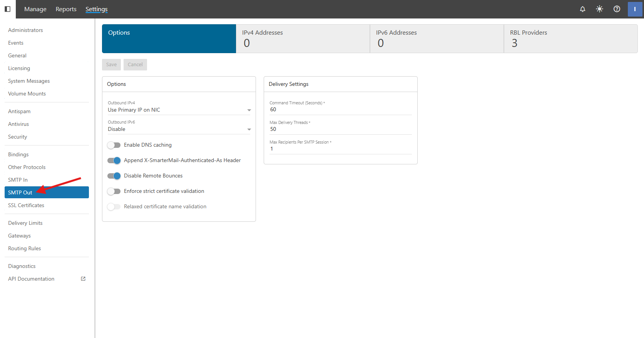Enable DNS caching toggle
The height and width of the screenshot is (338, 644).
coord(114,145)
